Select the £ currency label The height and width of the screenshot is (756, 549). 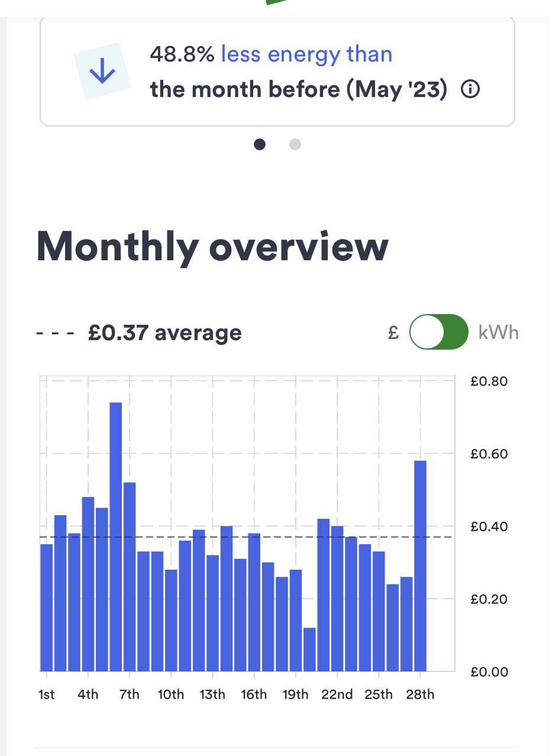click(x=393, y=333)
